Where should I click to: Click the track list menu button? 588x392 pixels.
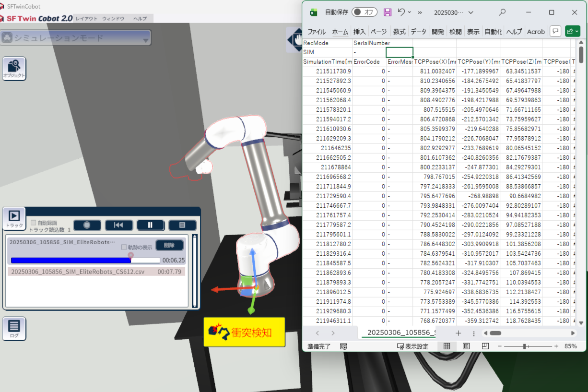[x=182, y=225]
